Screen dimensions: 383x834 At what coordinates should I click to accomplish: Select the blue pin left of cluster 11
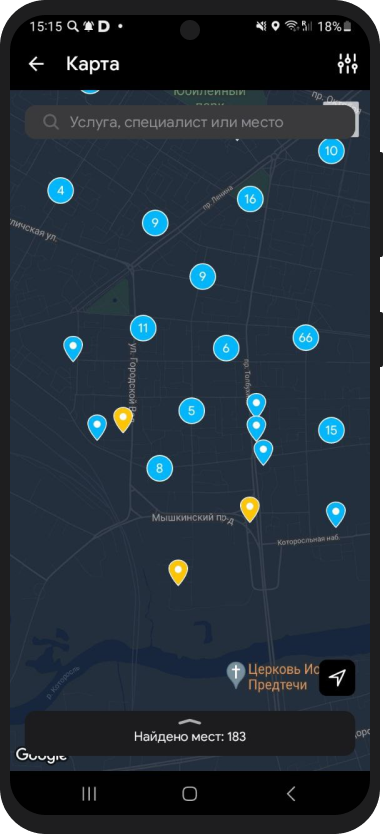[x=73, y=348]
